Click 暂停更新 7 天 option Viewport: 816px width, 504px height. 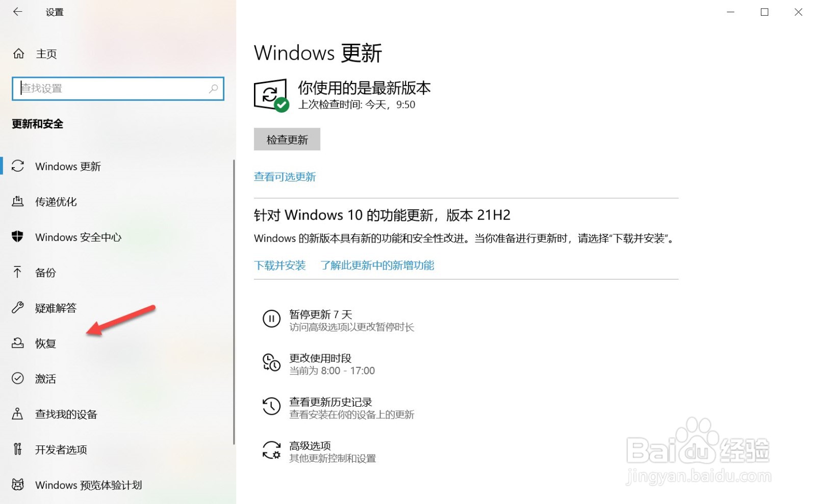(321, 314)
